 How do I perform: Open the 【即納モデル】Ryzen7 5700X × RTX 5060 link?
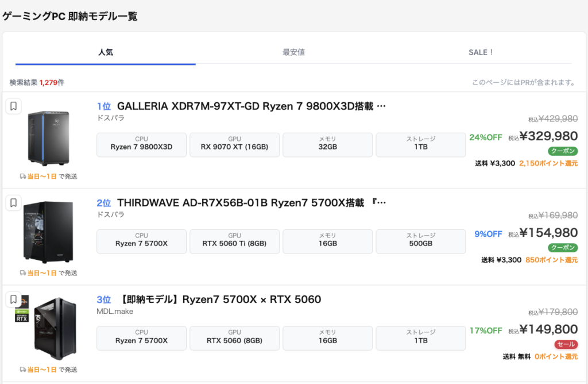pyautogui.click(x=220, y=299)
